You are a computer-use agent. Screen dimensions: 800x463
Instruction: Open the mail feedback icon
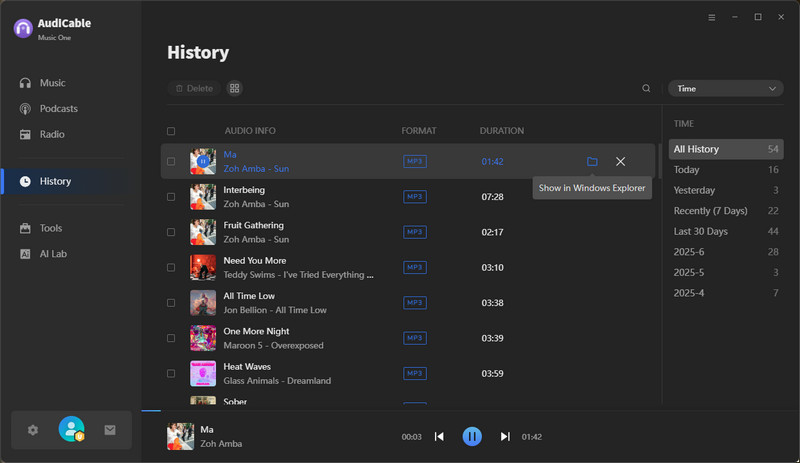point(110,430)
